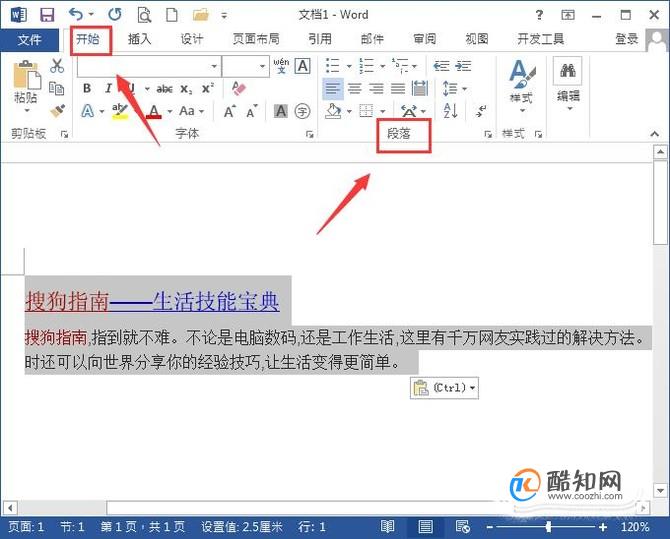670x539 pixels.
Task: Toggle character shading (gray A)
Action: [x=281, y=112]
